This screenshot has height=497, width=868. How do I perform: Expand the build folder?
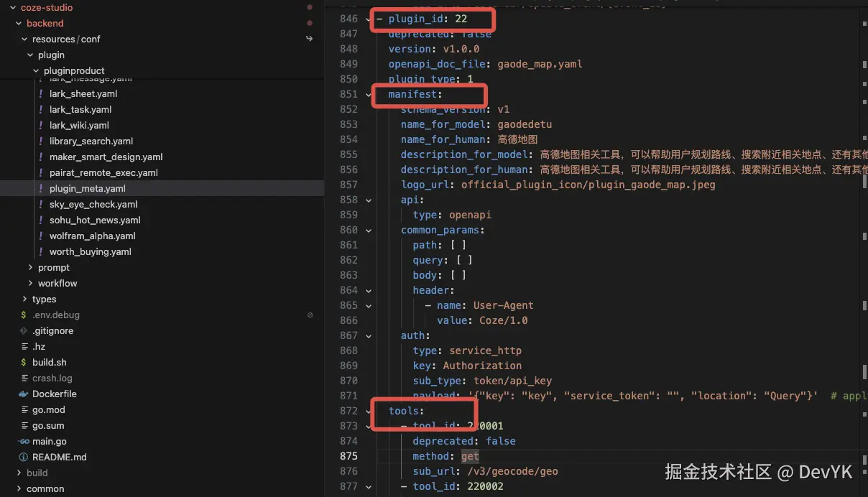(x=19, y=473)
